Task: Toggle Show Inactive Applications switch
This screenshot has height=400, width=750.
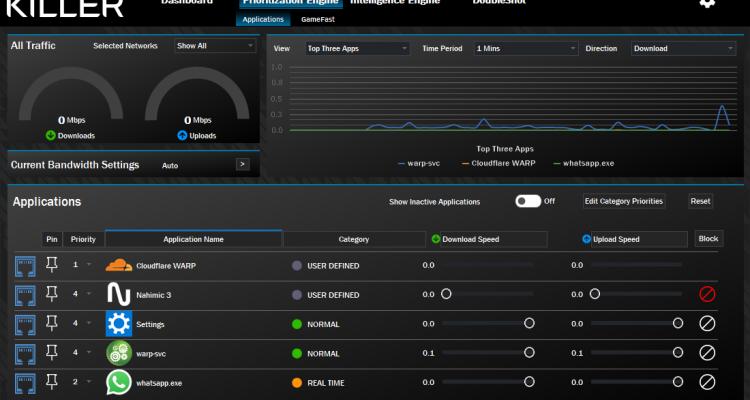Action: 527,201
